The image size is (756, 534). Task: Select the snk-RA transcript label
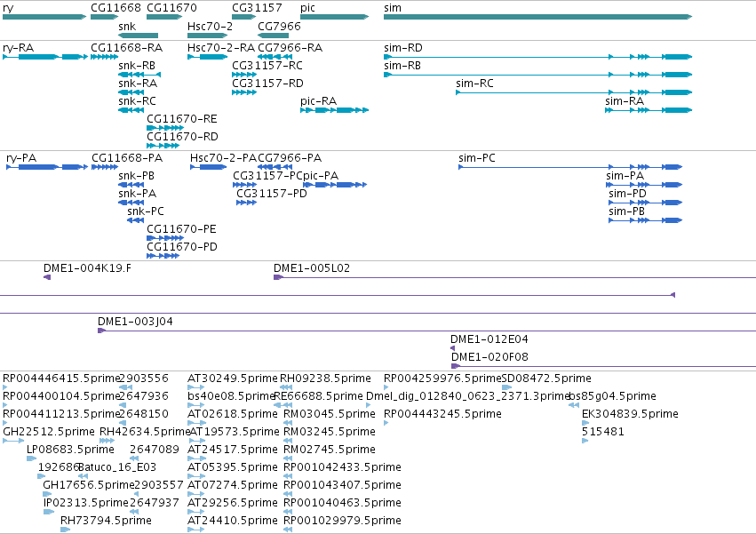coord(138,84)
